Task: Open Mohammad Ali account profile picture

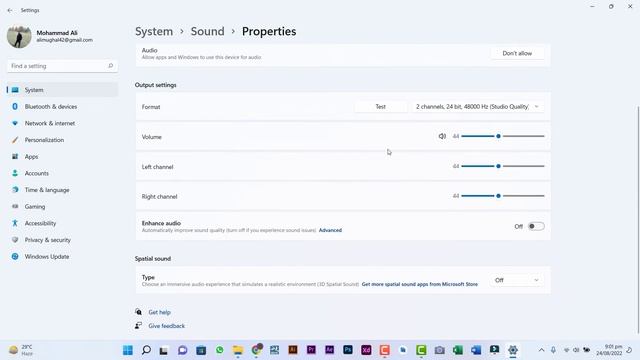Action: 19,36
